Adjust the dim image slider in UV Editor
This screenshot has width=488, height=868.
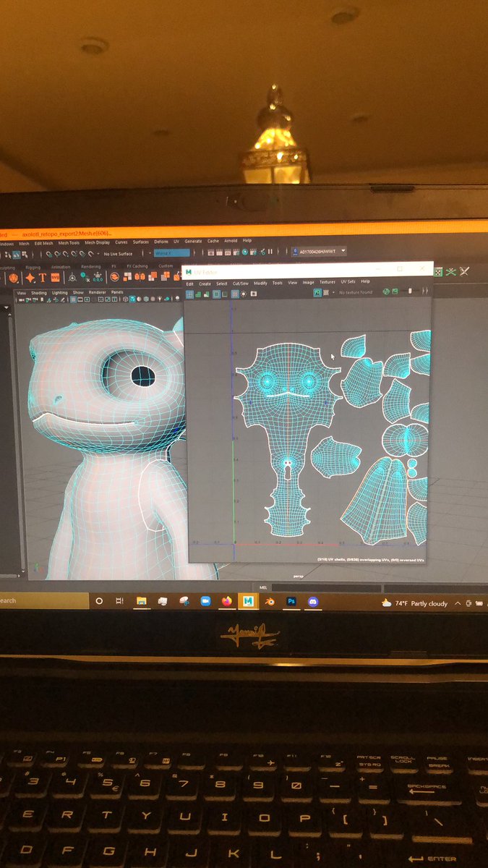pos(410,291)
